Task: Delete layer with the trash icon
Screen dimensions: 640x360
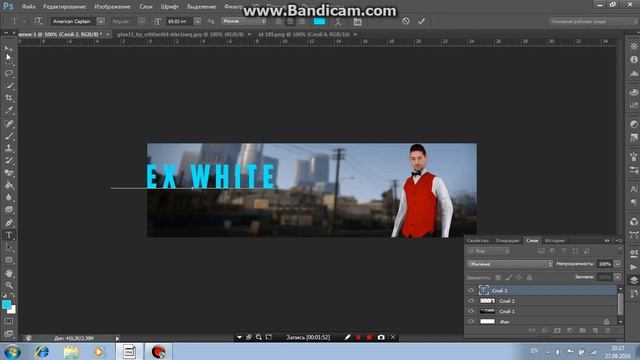Action: tap(607, 331)
